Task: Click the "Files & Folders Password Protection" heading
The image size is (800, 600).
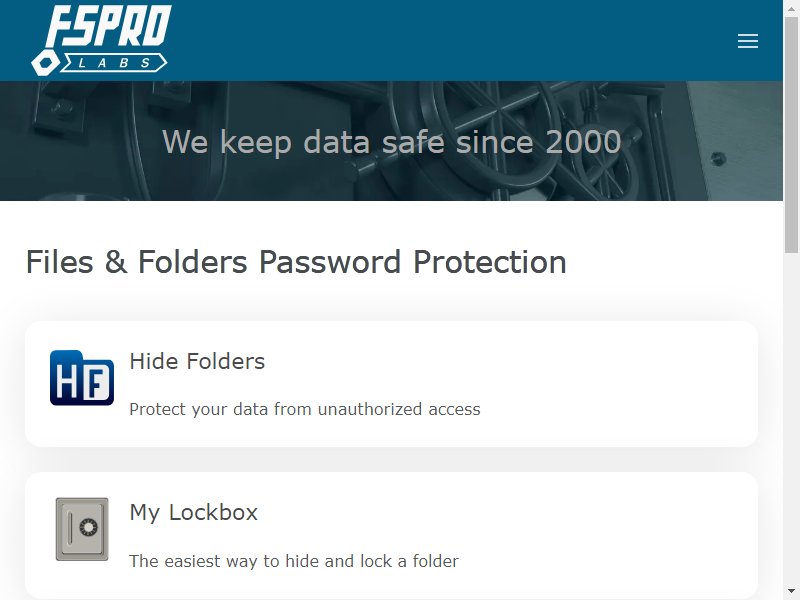Action: coord(296,262)
